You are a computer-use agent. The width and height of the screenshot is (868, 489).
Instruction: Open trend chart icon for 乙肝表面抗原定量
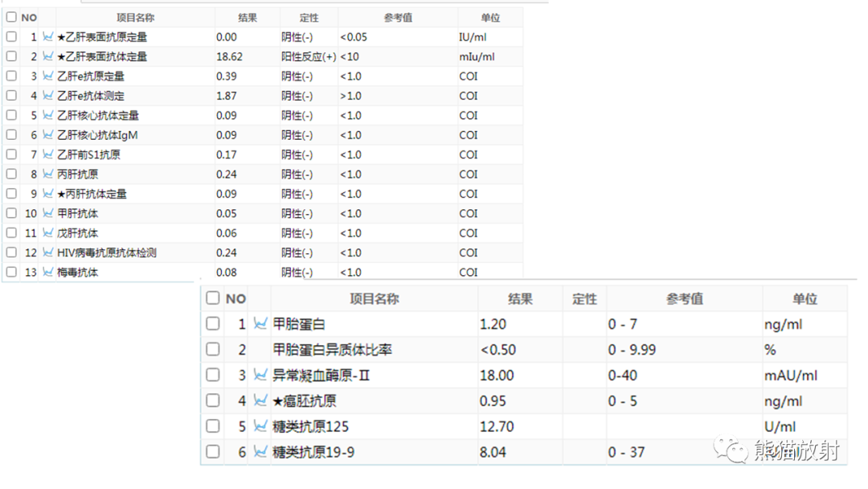48,36
